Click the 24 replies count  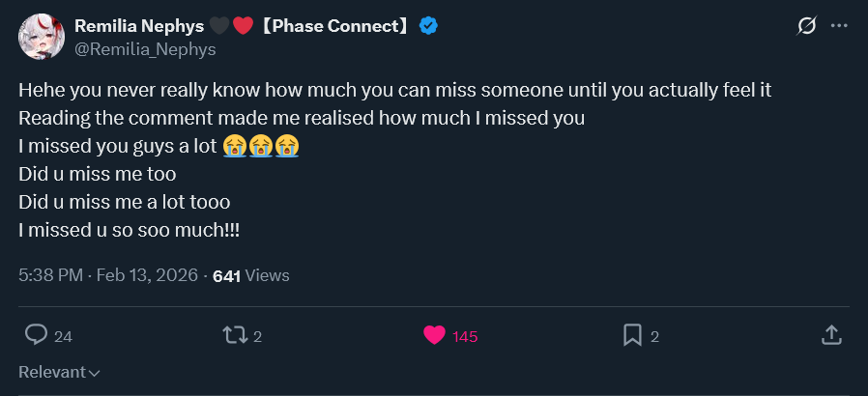63,336
